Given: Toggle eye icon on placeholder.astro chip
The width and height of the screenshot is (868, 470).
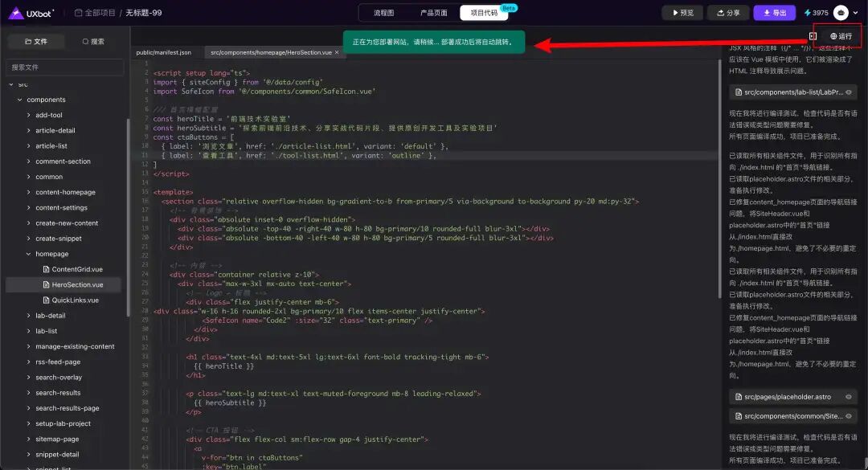Looking at the screenshot, I should 849,397.
